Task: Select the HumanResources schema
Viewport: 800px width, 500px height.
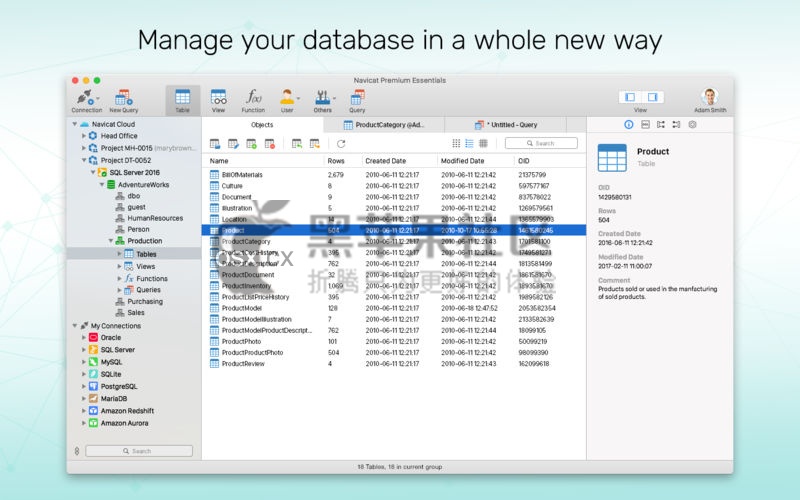Action: [149, 218]
